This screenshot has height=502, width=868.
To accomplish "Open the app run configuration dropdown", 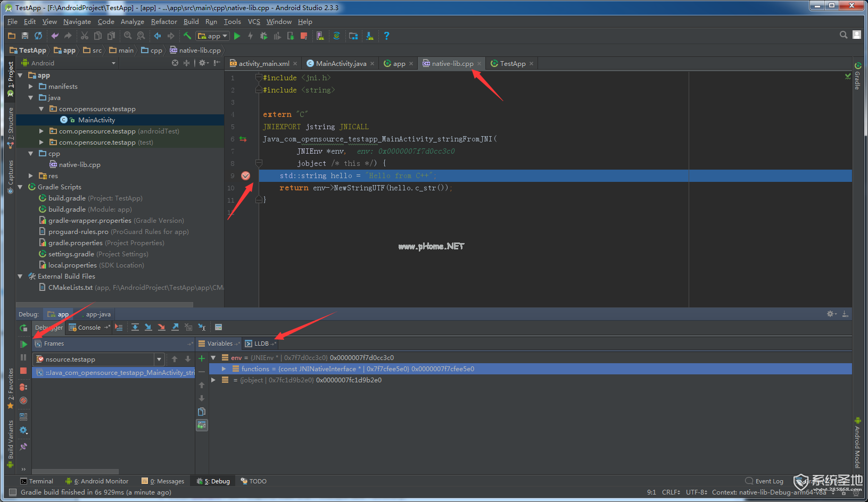I will [x=212, y=36].
